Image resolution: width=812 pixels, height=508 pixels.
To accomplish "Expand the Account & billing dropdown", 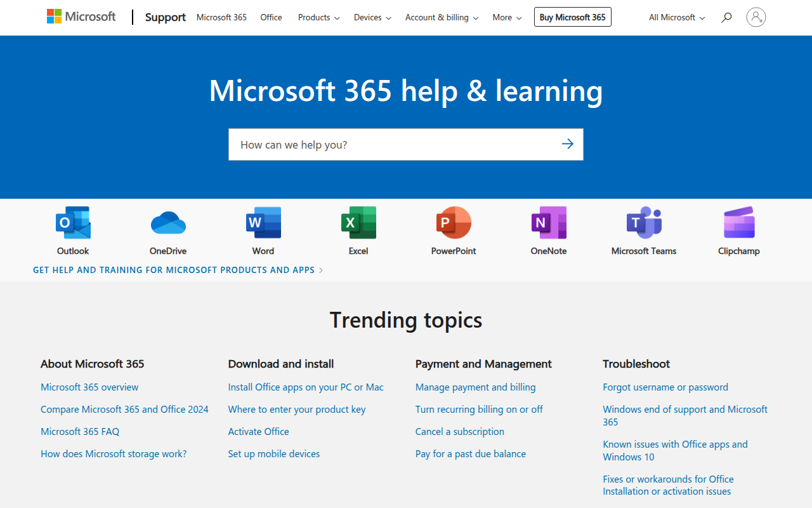I will click(x=442, y=18).
